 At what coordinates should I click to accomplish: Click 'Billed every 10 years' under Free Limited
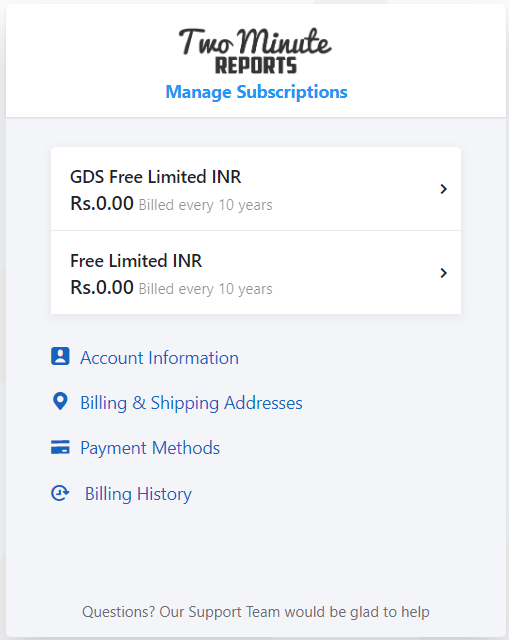(205, 289)
